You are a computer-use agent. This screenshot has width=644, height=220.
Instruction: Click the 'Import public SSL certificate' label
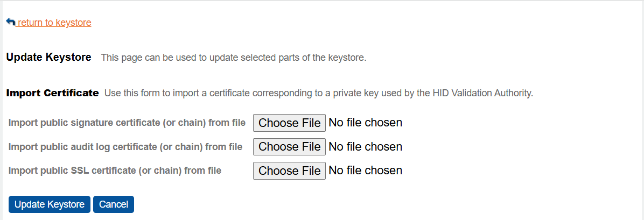115,171
